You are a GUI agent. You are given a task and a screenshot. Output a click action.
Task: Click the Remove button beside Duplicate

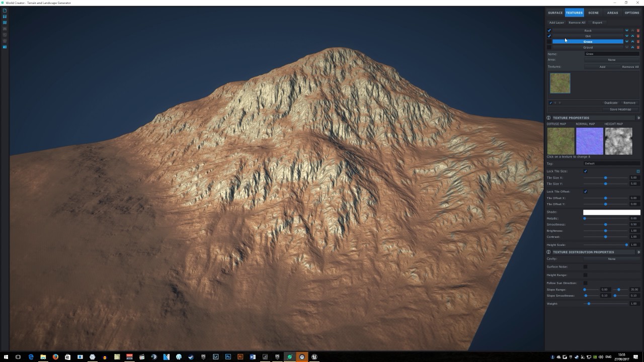click(629, 103)
